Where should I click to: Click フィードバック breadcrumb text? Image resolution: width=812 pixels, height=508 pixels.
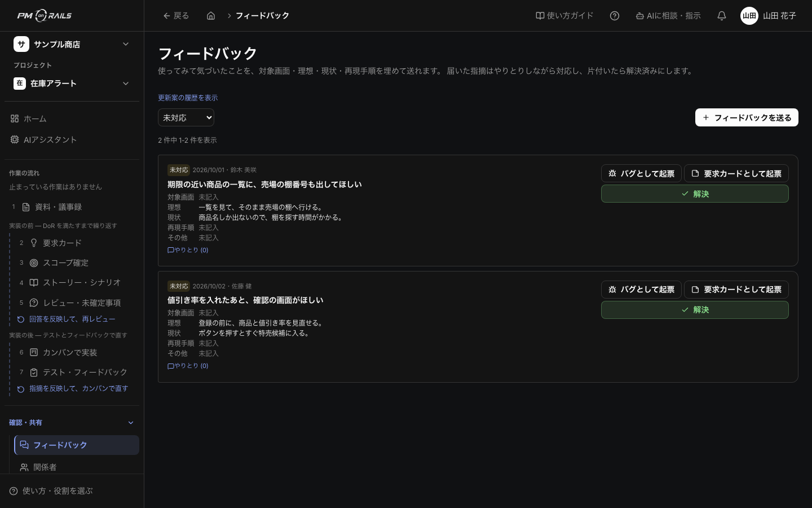[262, 16]
